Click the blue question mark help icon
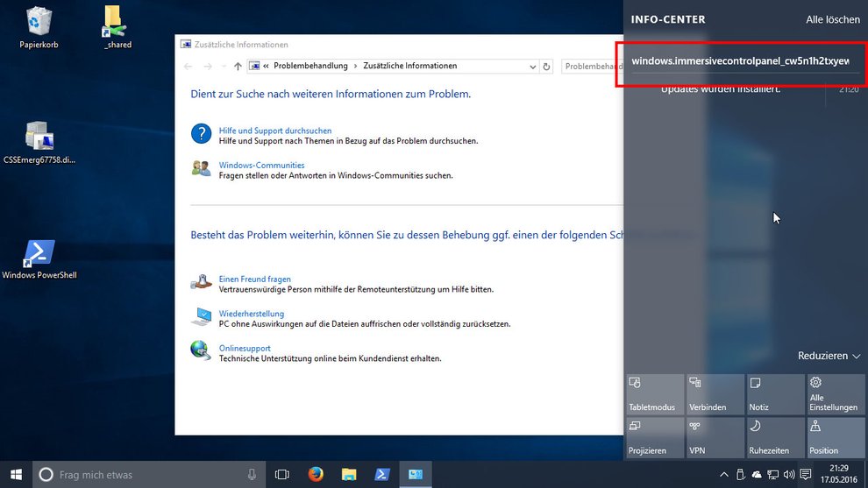868x488 pixels. click(201, 133)
